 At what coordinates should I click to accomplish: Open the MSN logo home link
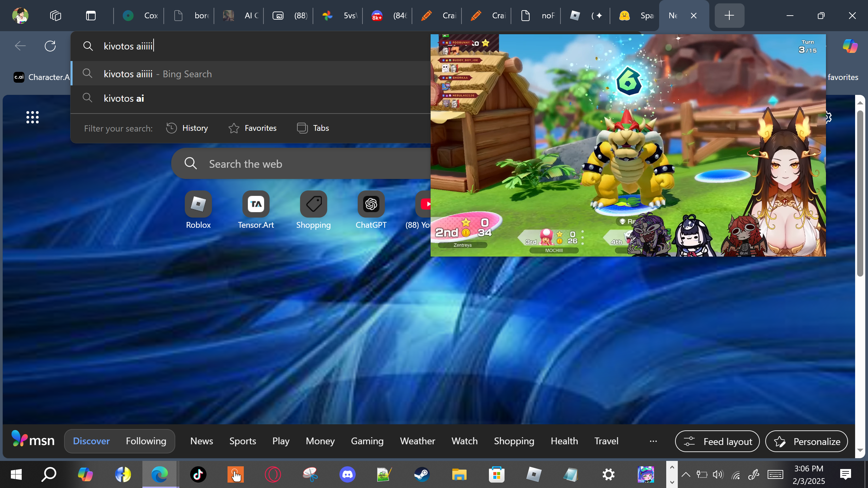coord(33,440)
